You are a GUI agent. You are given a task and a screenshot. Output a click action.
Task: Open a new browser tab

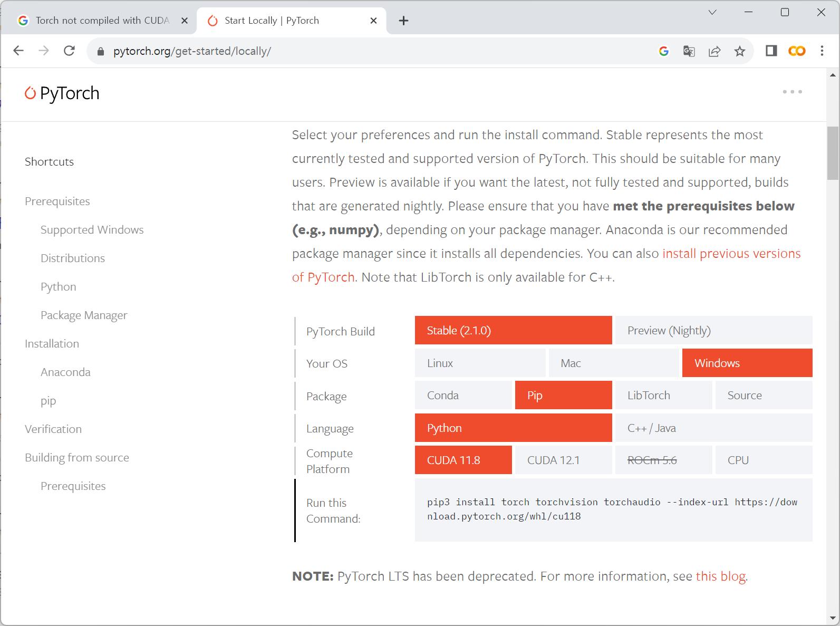pos(404,21)
